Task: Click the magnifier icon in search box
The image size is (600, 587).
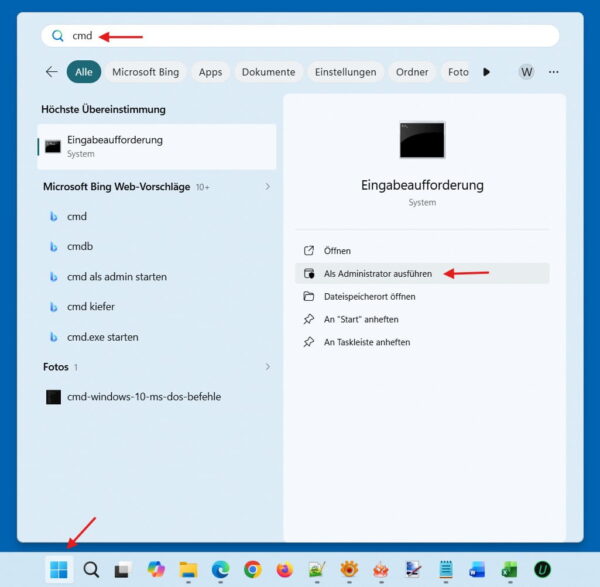Action: coord(58,36)
